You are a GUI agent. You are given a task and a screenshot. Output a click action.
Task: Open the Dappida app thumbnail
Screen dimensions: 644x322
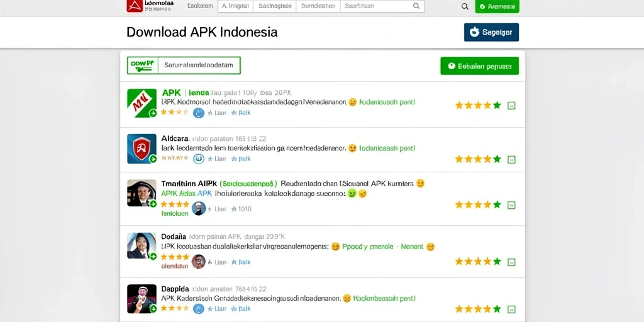point(142,299)
